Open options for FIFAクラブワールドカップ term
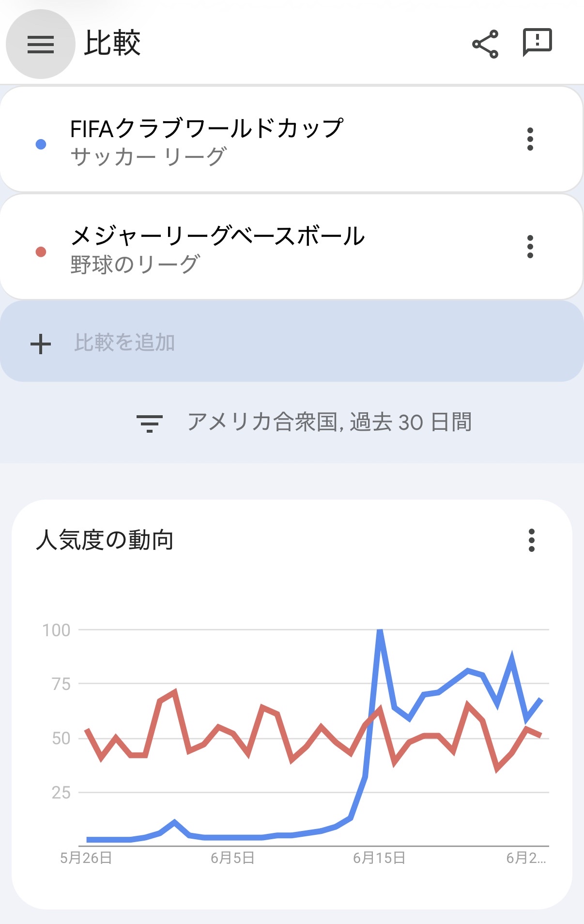The width and height of the screenshot is (584, 924). point(530,140)
